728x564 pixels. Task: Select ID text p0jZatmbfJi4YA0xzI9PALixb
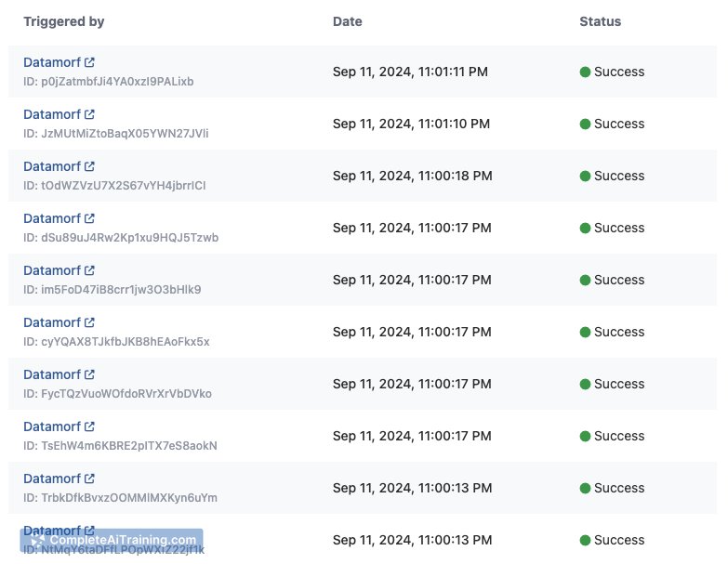(117, 82)
